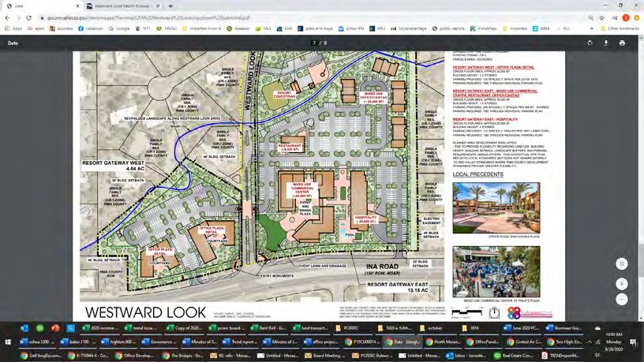644x362 pixels.
Task: Open the PimaMaps bookmark
Action: click(x=484, y=28)
